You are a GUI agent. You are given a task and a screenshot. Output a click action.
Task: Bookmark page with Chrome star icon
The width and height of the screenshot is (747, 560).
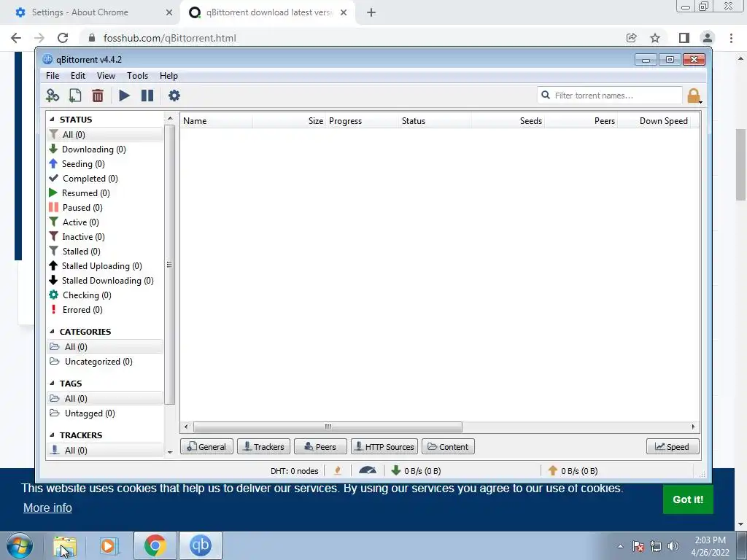pos(655,38)
